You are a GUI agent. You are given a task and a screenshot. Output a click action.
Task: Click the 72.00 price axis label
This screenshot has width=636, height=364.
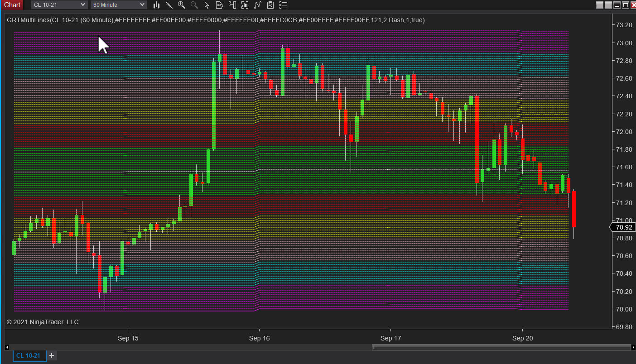click(624, 132)
